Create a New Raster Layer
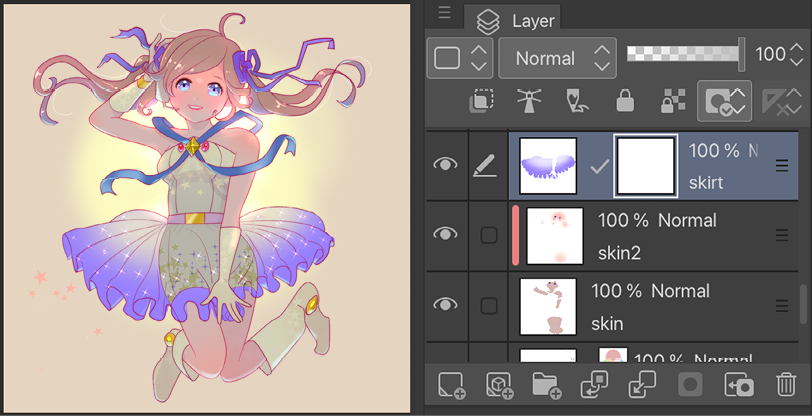 click(x=451, y=385)
